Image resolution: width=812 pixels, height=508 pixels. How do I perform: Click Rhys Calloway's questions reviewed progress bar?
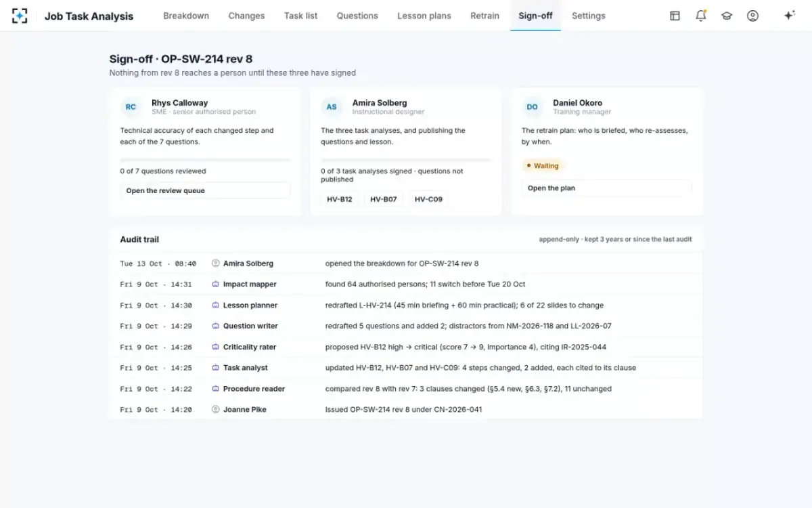click(205, 160)
